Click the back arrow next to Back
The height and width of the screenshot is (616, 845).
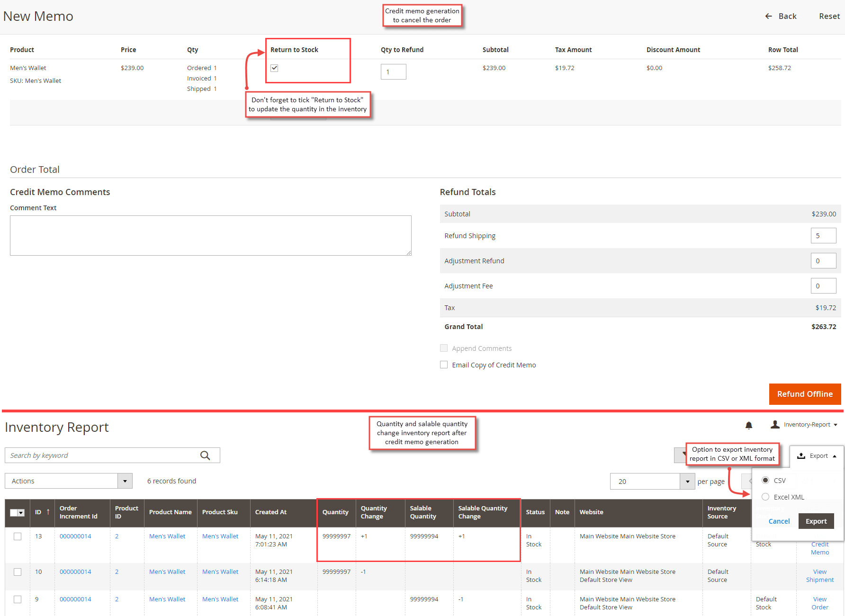(x=768, y=16)
